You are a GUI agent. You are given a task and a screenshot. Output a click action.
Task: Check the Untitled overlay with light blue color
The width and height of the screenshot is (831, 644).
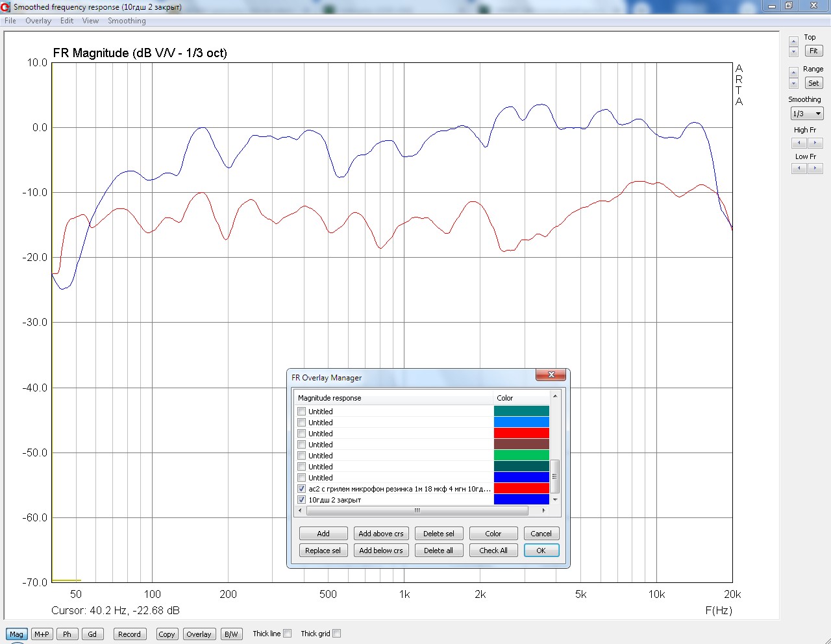(301, 423)
